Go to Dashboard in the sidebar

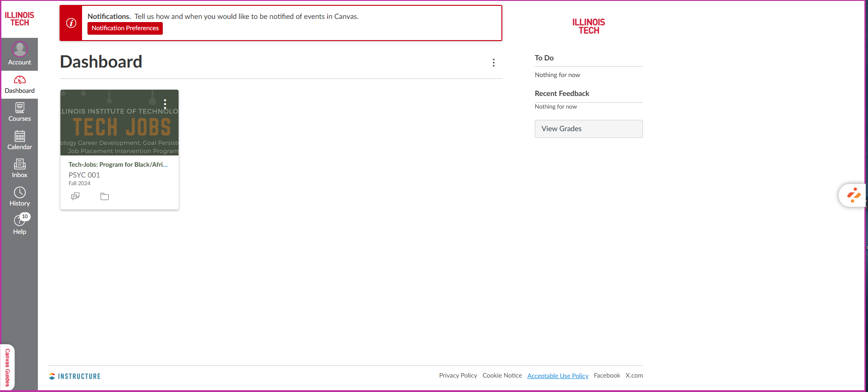(19, 85)
